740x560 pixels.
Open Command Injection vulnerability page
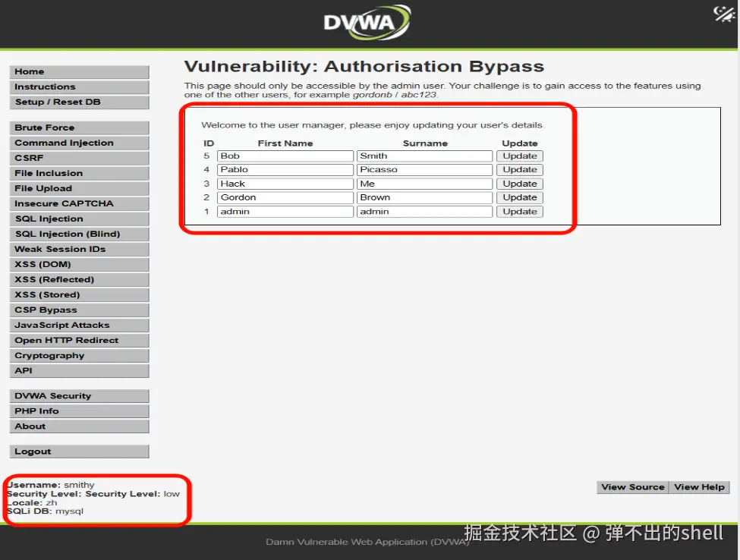(x=79, y=143)
